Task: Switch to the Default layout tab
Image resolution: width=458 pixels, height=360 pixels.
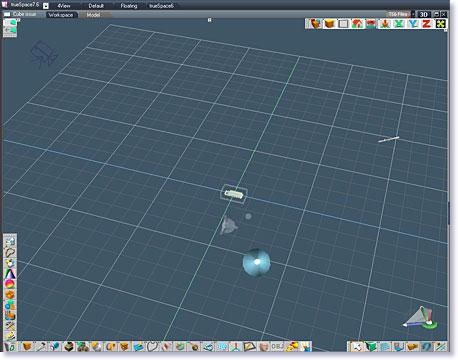Action: (96, 6)
